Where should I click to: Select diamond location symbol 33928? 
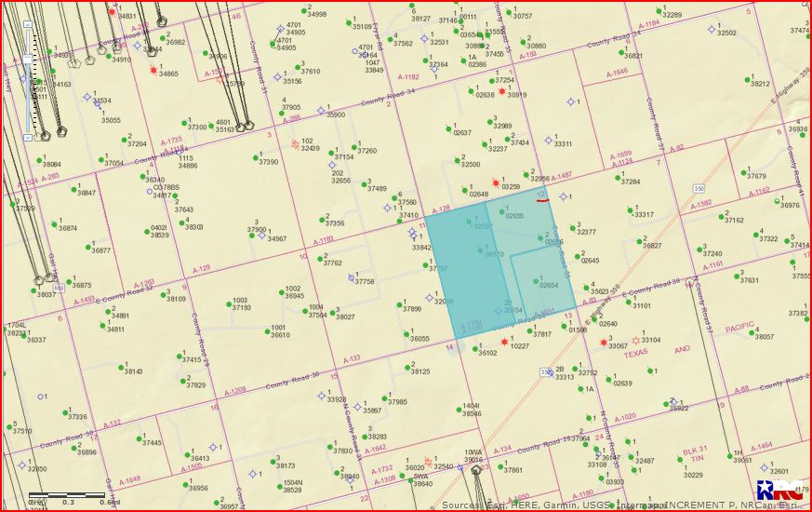322,396
